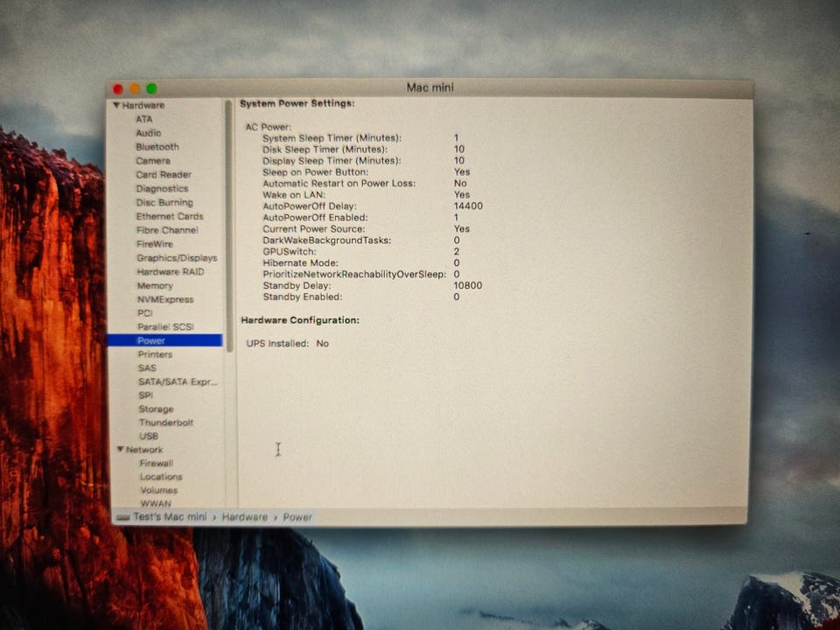840x630 pixels.
Task: Click System Power Settings heading
Action: click(297, 103)
